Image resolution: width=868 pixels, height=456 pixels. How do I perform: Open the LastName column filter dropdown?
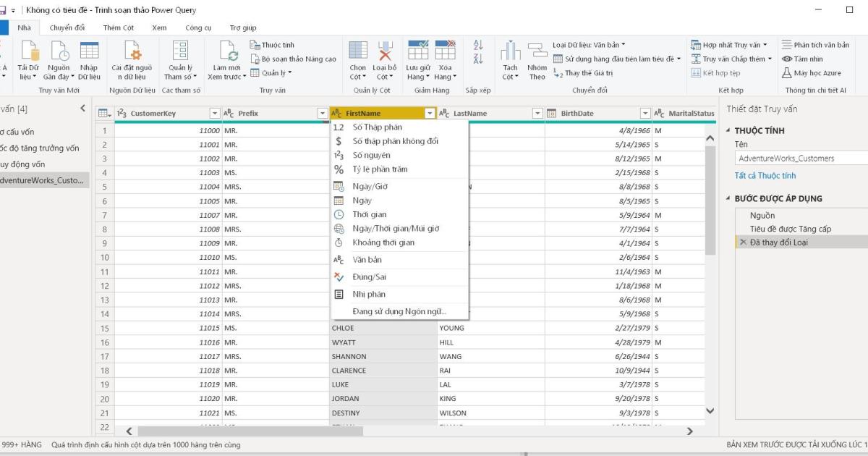click(537, 114)
